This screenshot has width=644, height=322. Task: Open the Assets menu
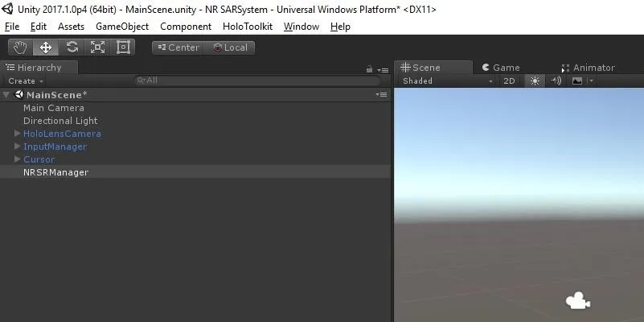coord(71,27)
